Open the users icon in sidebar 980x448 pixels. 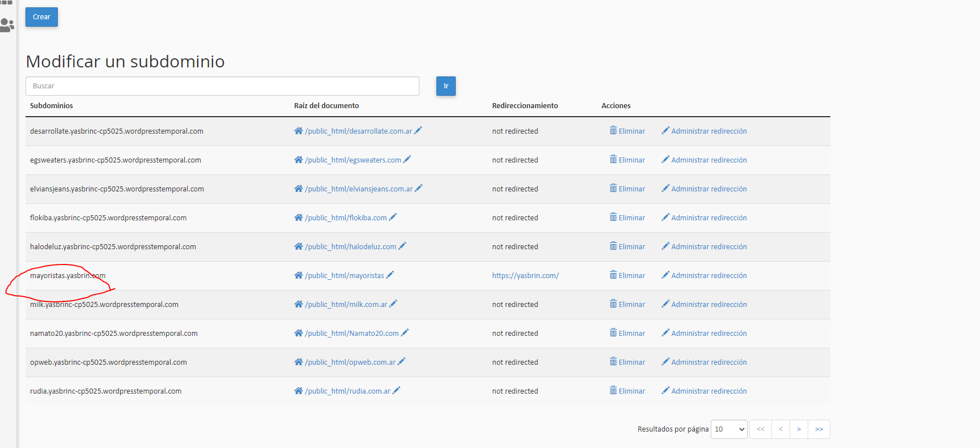point(7,25)
